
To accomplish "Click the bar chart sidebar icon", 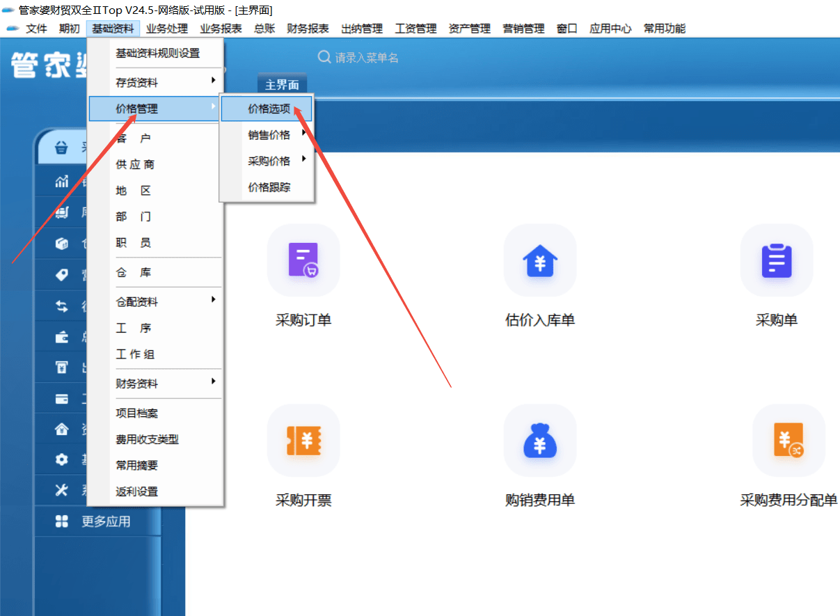I will (62, 182).
